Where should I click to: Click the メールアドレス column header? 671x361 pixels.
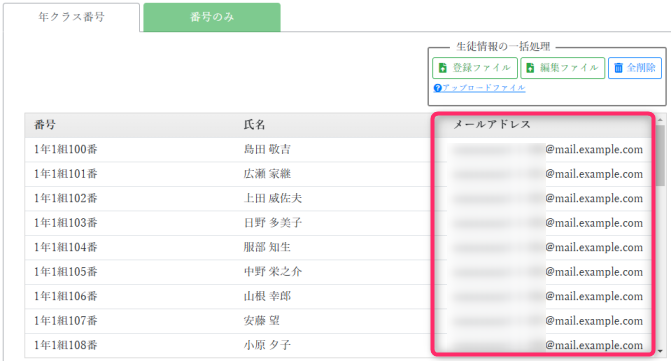[492, 124]
